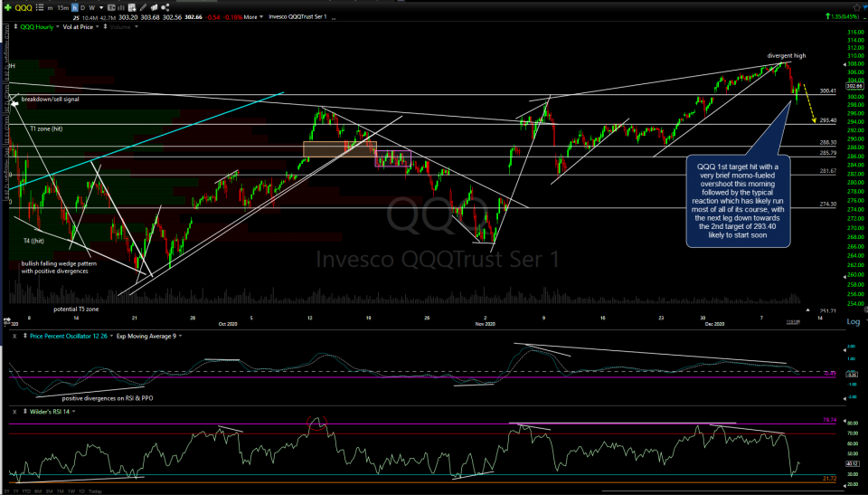Screen dimensions: 868x495
Task: Click the 288.30 price level label
Action: [828, 143]
